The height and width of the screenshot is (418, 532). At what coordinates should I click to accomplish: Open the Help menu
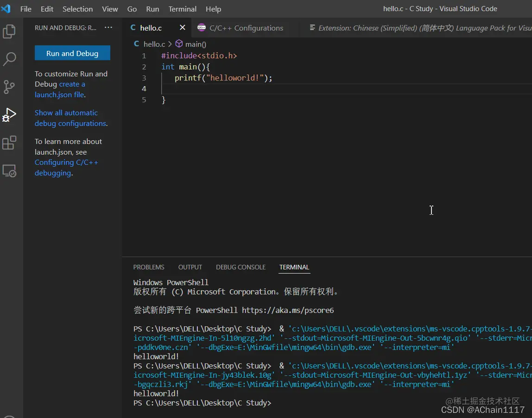pyautogui.click(x=214, y=9)
